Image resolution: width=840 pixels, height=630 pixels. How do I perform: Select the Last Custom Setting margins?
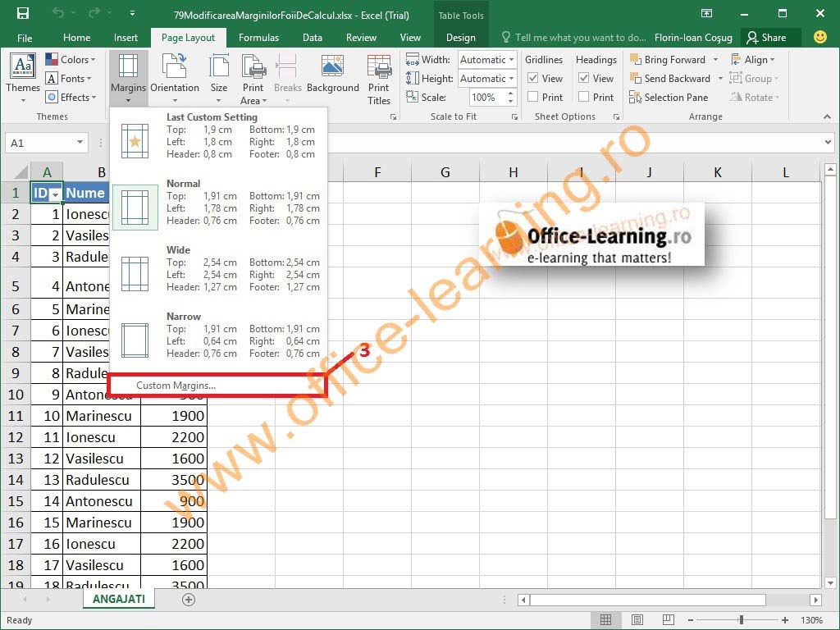pos(218,140)
